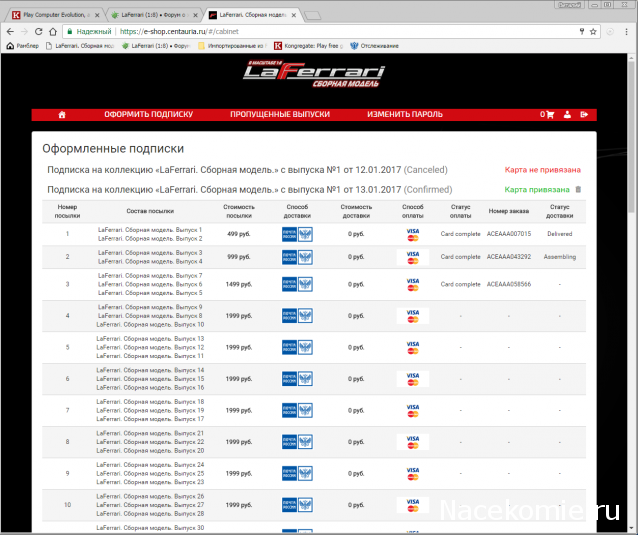Click the LaFerrari logo header

(x=314, y=74)
